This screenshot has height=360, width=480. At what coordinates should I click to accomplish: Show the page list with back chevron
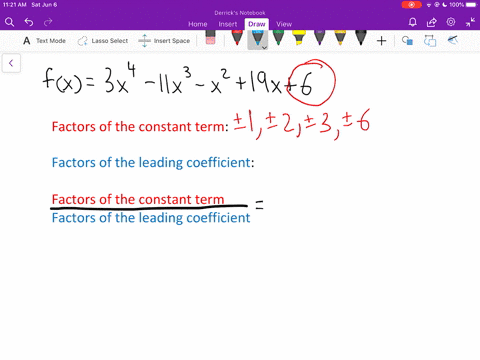11,63
